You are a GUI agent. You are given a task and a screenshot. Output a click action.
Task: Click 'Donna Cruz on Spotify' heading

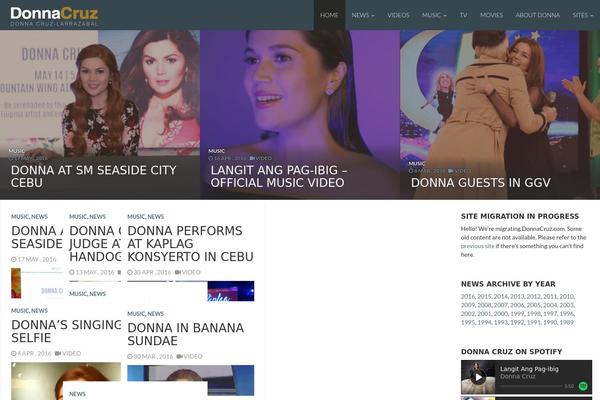(511, 352)
